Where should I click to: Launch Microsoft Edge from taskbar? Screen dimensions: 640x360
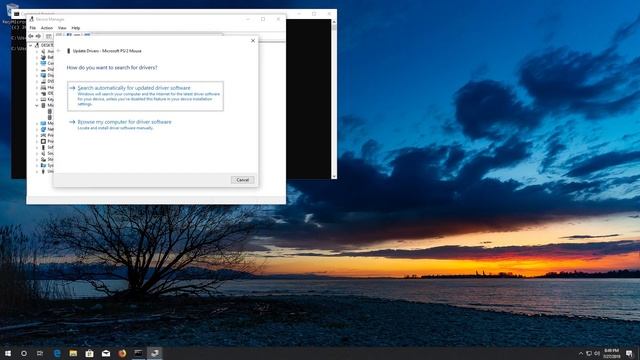pyautogui.click(x=57, y=353)
